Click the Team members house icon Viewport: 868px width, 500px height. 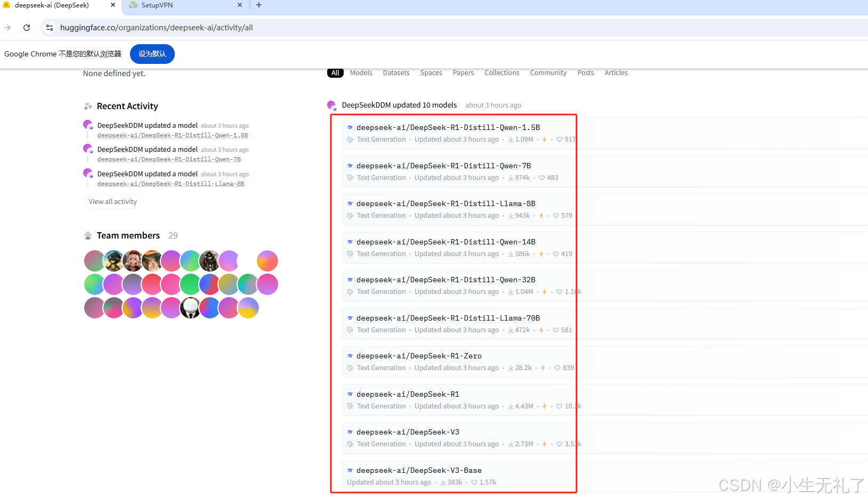88,235
